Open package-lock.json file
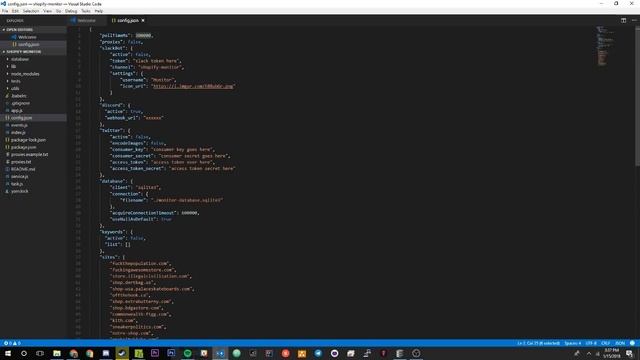This screenshot has height=360, width=640. tap(33, 140)
